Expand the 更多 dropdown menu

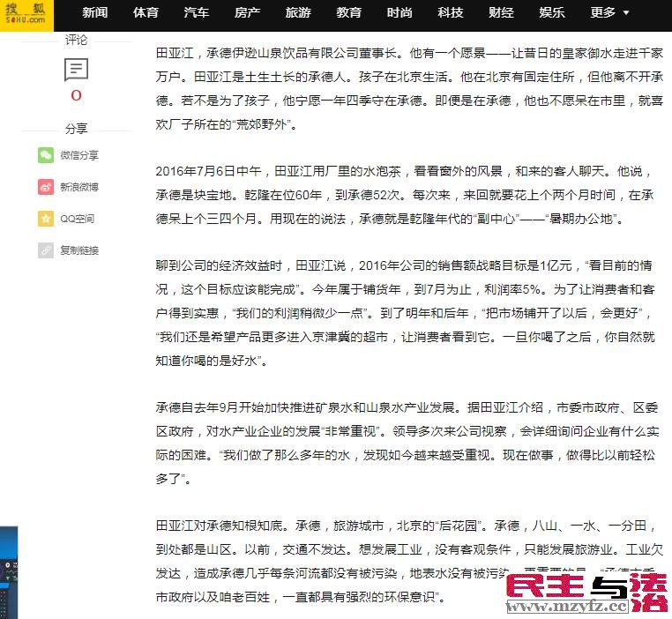coord(609,13)
